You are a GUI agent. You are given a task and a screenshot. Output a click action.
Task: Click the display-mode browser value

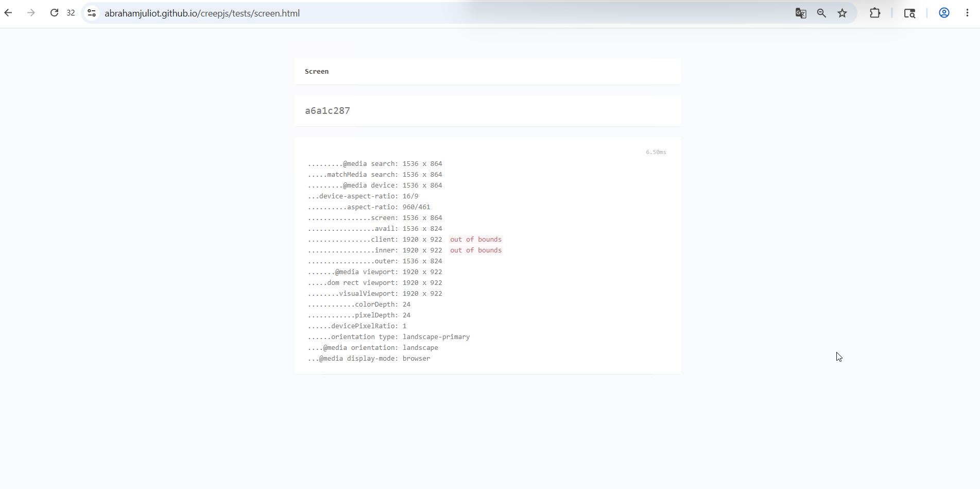(x=416, y=359)
